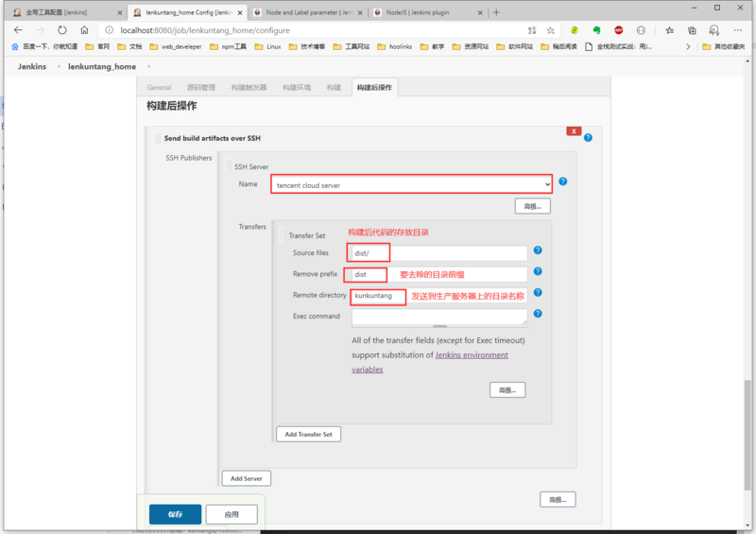Open a new browser tab
This screenshot has width=756, height=534.
pos(496,12)
